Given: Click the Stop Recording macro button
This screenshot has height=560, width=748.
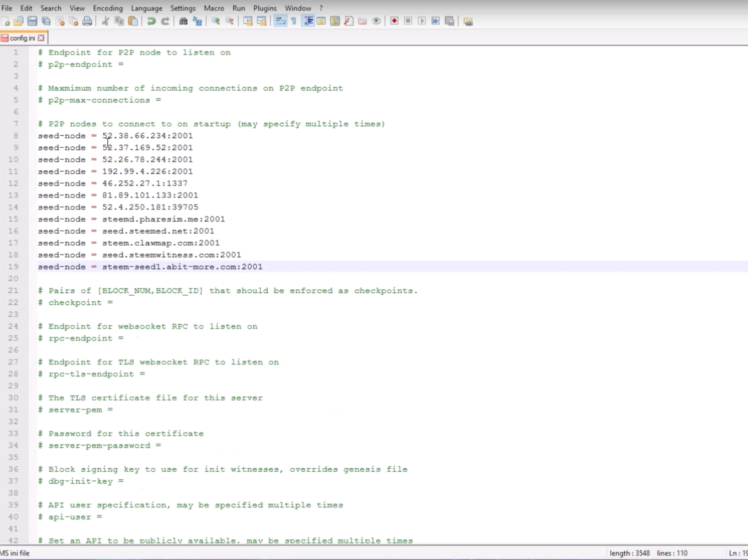Looking at the screenshot, I should point(408,21).
